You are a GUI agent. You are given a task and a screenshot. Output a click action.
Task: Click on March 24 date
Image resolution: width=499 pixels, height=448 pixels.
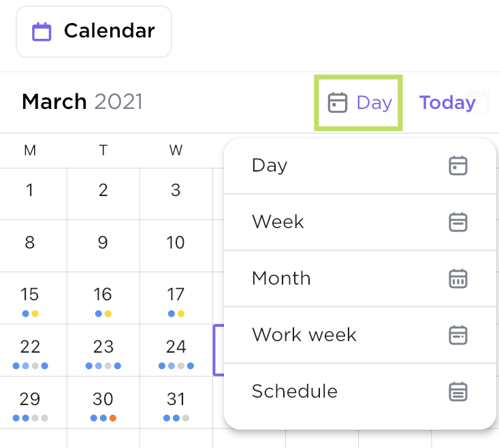coord(176,349)
